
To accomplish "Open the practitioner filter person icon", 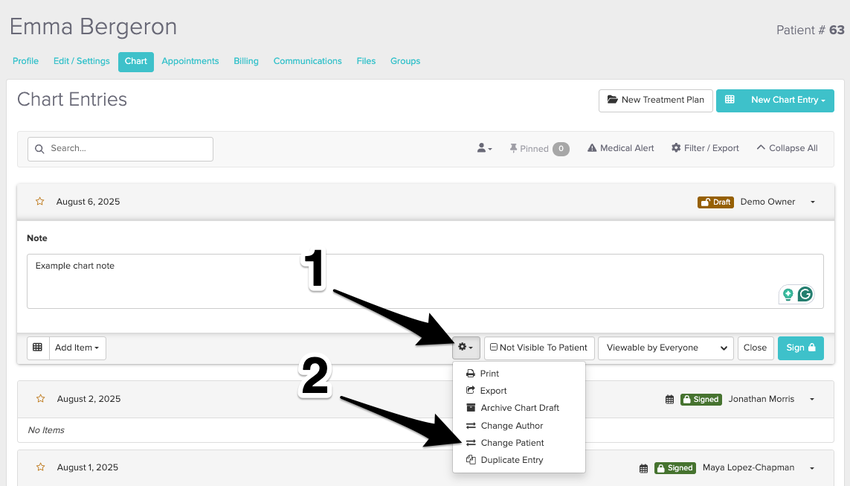I will pos(484,148).
